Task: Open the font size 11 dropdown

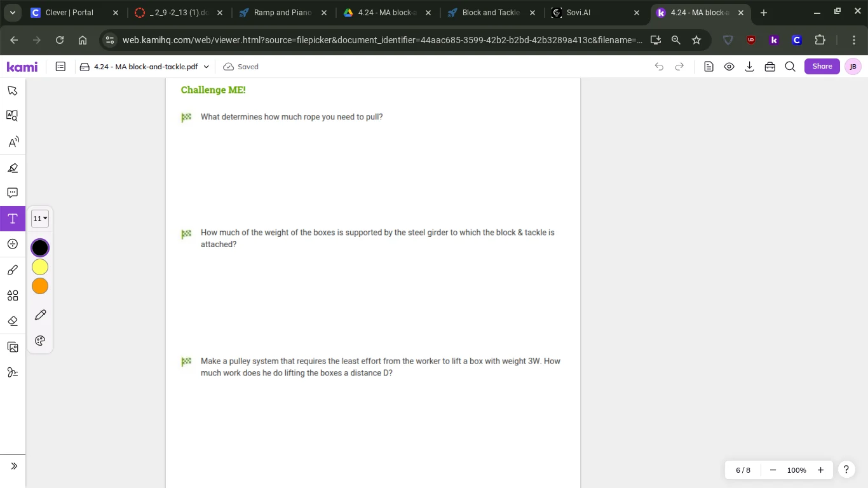Action: click(40, 219)
